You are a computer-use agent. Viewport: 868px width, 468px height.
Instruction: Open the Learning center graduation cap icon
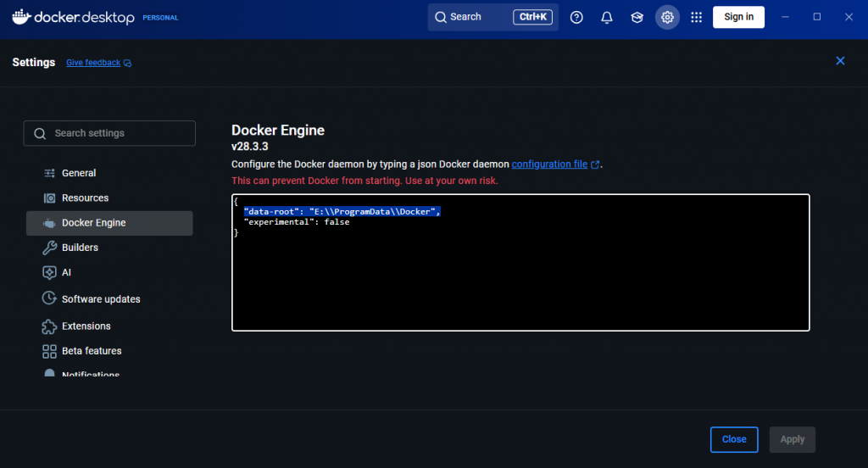637,17
